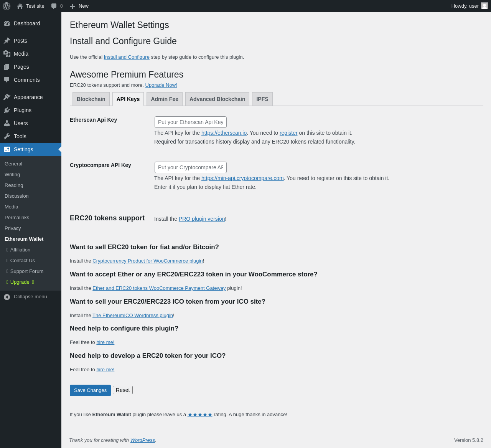Open the Advanced Blockchain tab

click(x=217, y=99)
